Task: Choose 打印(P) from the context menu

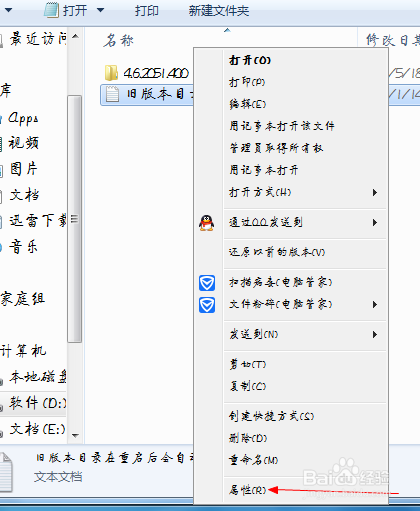Action: tap(247, 82)
